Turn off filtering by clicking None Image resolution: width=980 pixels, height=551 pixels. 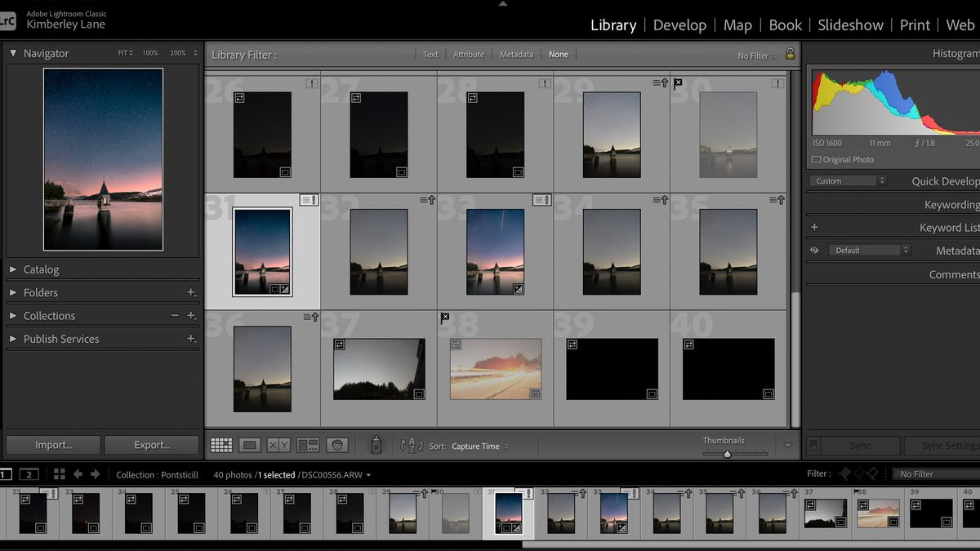(559, 54)
